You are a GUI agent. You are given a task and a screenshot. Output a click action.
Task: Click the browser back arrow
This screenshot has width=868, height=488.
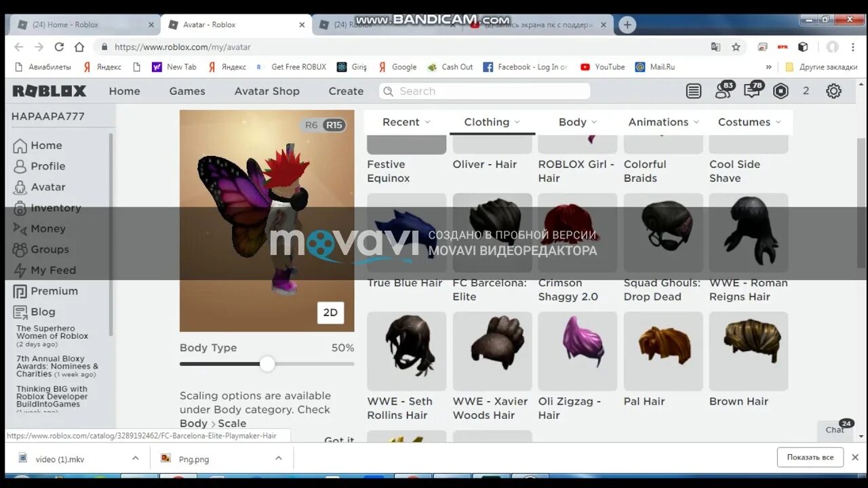(x=19, y=47)
